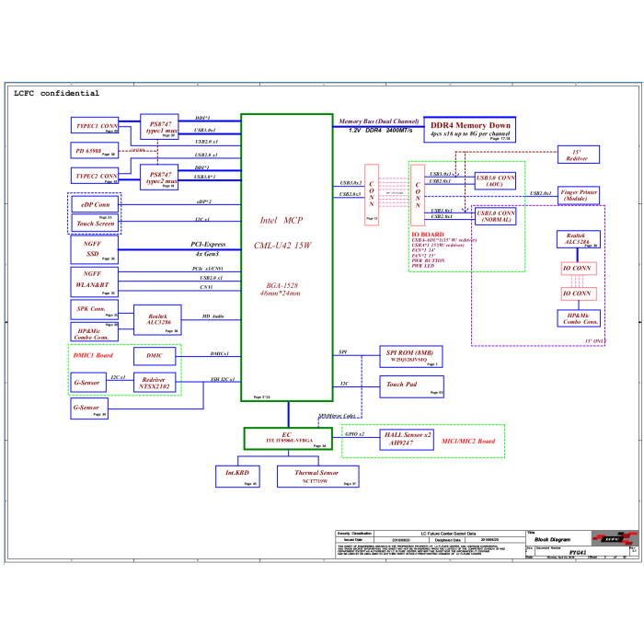
Task: Click the Realtek ALC3286 block on the HD Audio line
Action: point(157,319)
